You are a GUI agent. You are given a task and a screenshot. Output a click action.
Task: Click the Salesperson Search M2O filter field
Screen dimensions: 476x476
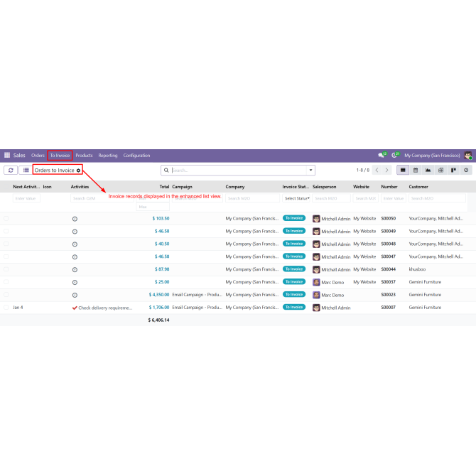[x=332, y=198]
